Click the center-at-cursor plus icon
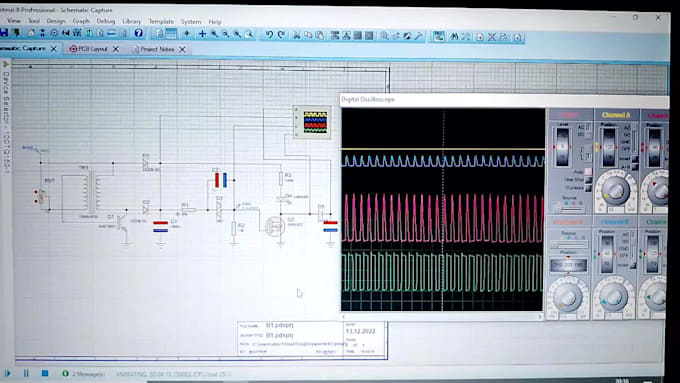 pyautogui.click(x=202, y=34)
